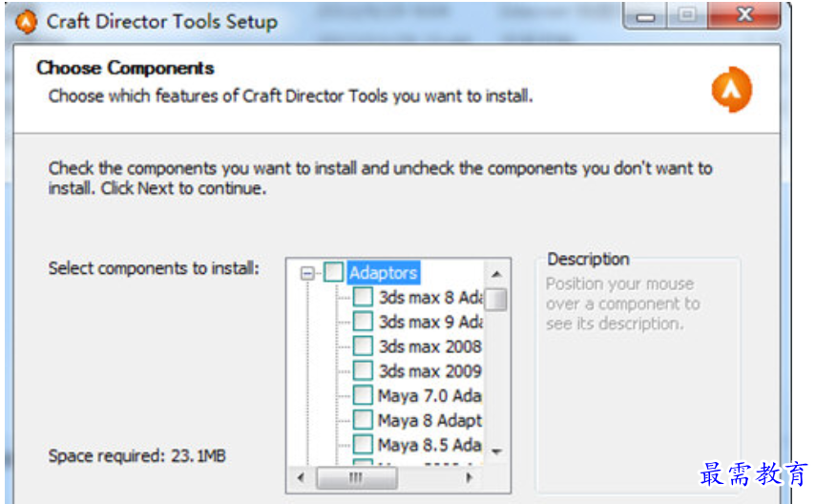The image size is (816, 504).
Task: Click the Description group box label
Action: click(588, 259)
